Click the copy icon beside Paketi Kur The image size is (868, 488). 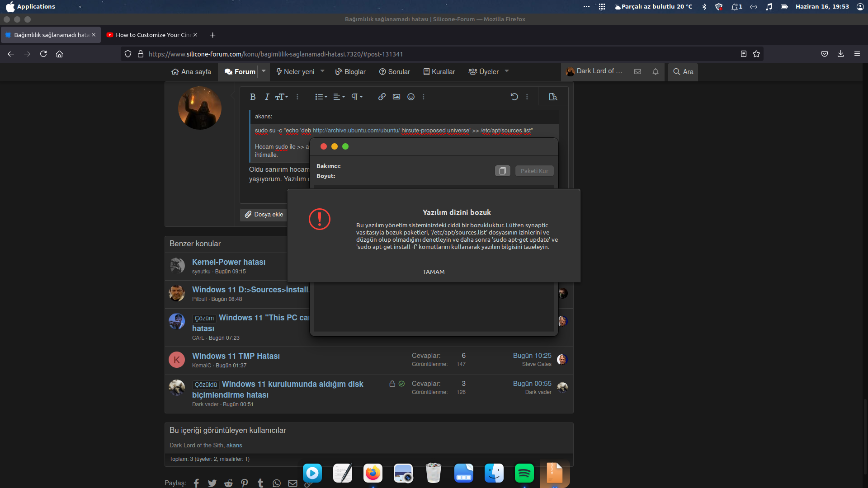502,171
